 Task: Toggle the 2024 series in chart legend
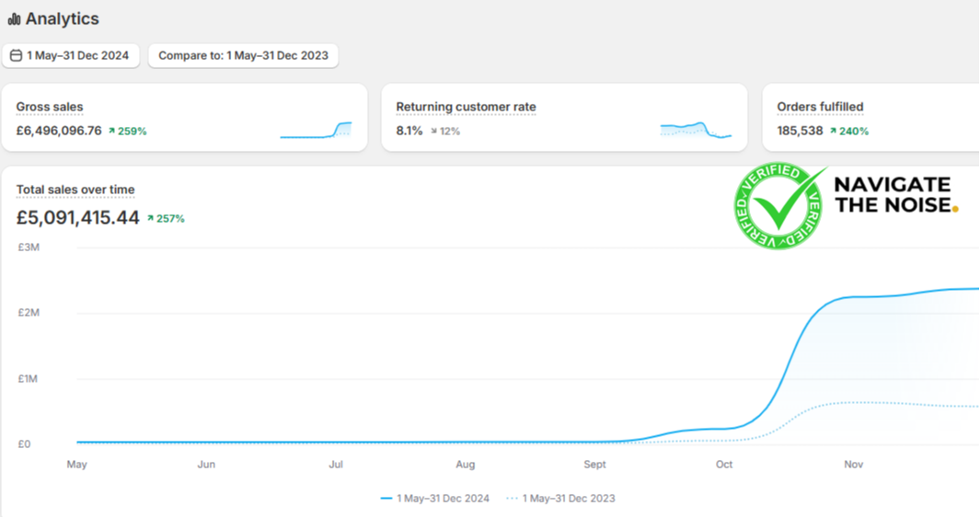[x=434, y=499]
